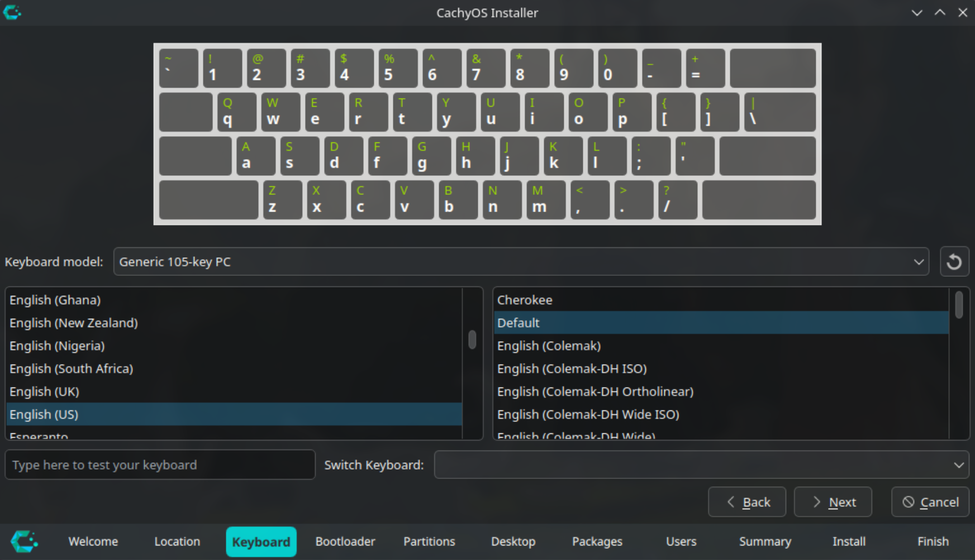Screen dimensions: 975x560
Task: Go to the Keyboard step
Action: tap(261, 542)
